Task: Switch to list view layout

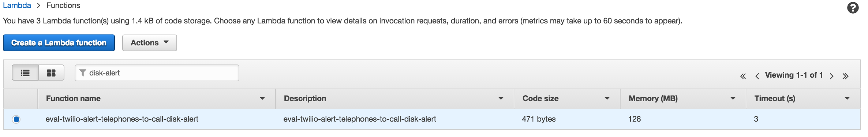Action: pos(25,73)
